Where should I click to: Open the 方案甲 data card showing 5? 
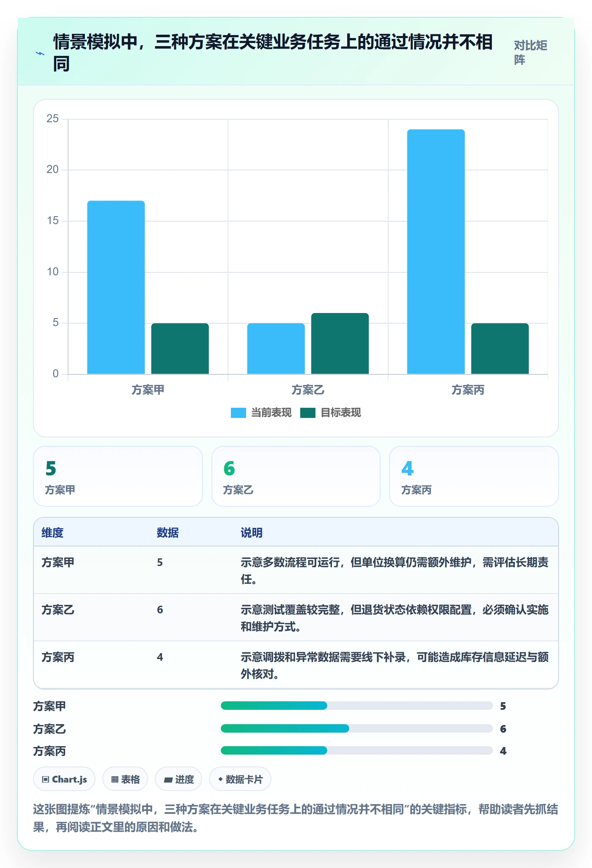coord(118,476)
